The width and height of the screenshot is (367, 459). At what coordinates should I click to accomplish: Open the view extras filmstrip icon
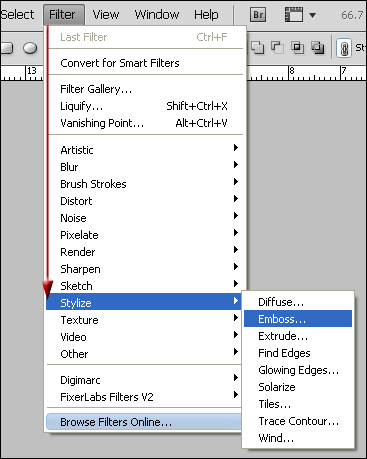pyautogui.click(x=294, y=15)
